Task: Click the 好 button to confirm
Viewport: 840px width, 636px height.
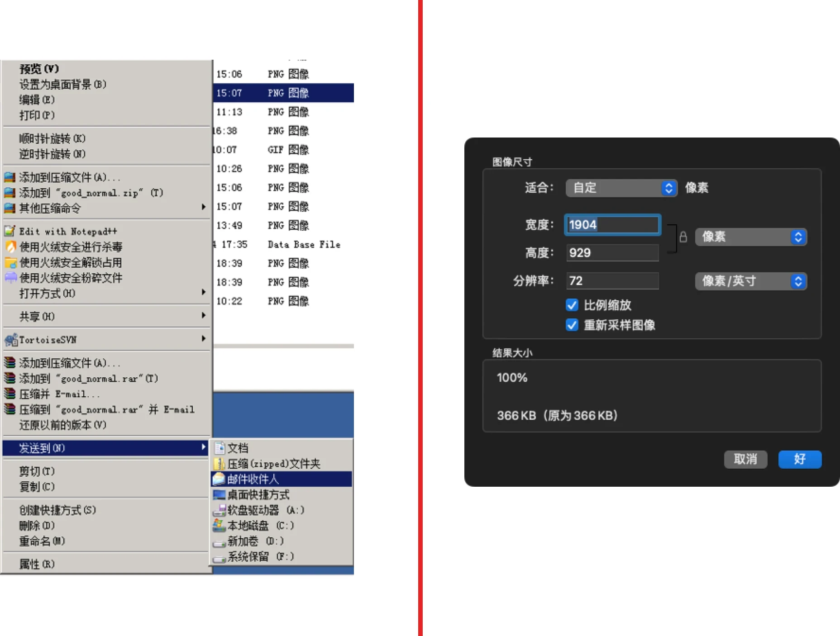Action: [800, 460]
